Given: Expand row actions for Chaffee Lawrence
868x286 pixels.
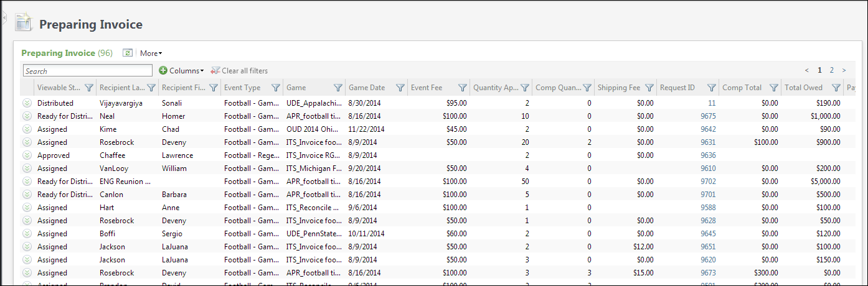Looking at the screenshot, I should [27, 155].
